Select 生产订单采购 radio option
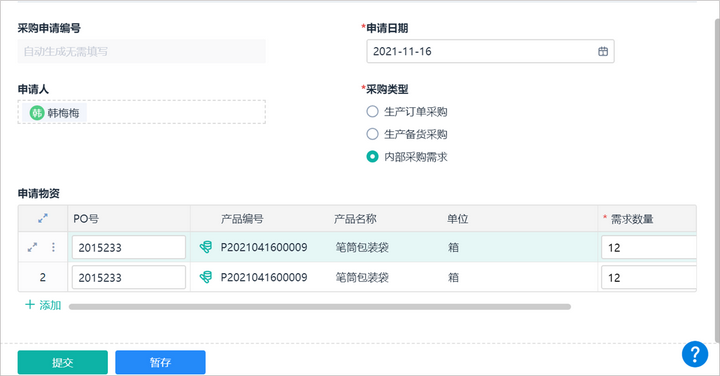 pos(372,112)
